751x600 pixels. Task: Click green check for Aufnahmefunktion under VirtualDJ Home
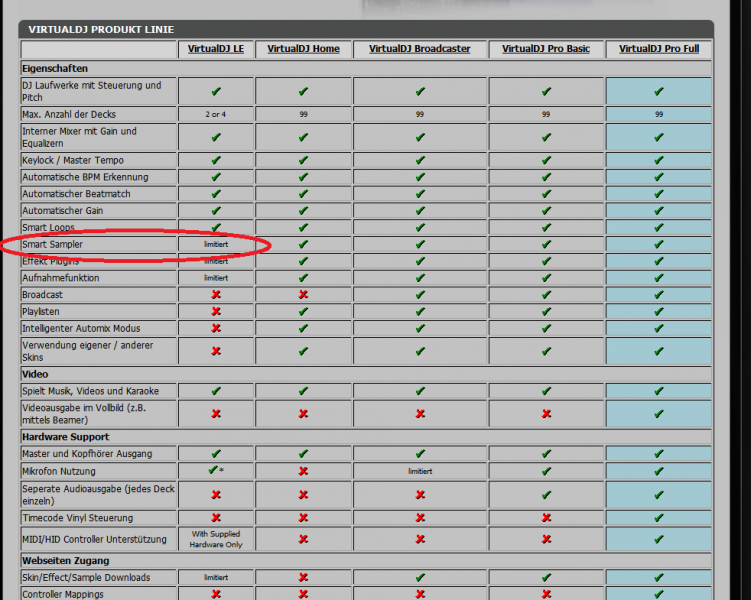303,278
